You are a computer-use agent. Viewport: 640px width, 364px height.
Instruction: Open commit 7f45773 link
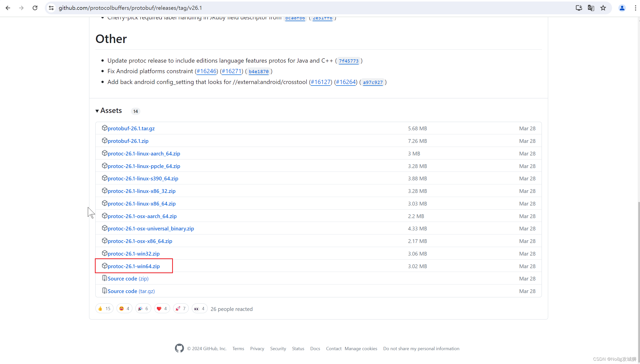(x=349, y=61)
